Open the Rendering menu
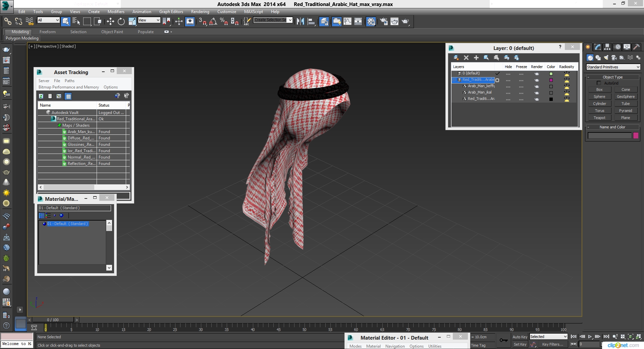Viewport: 644px width, 349px height. point(200,12)
